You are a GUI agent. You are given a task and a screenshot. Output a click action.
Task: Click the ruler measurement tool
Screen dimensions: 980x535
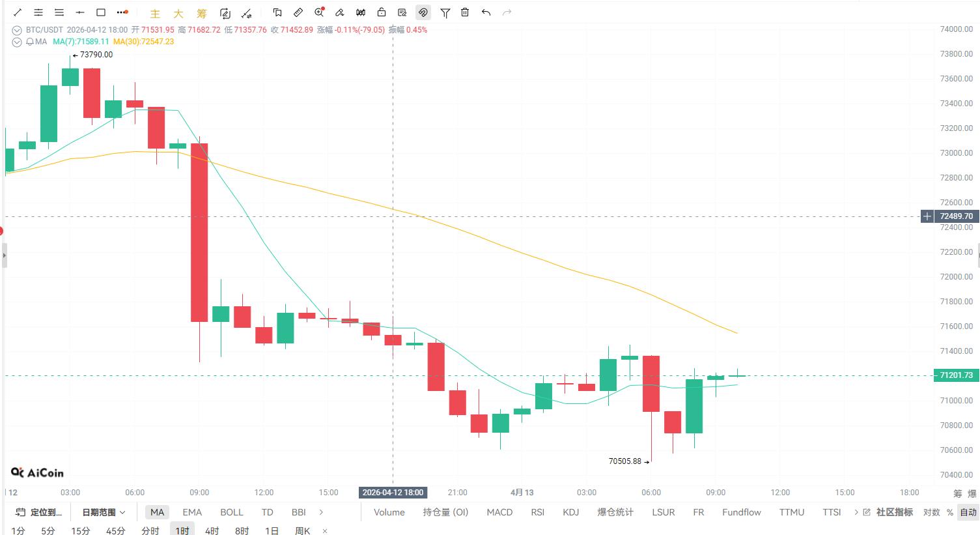coord(298,12)
